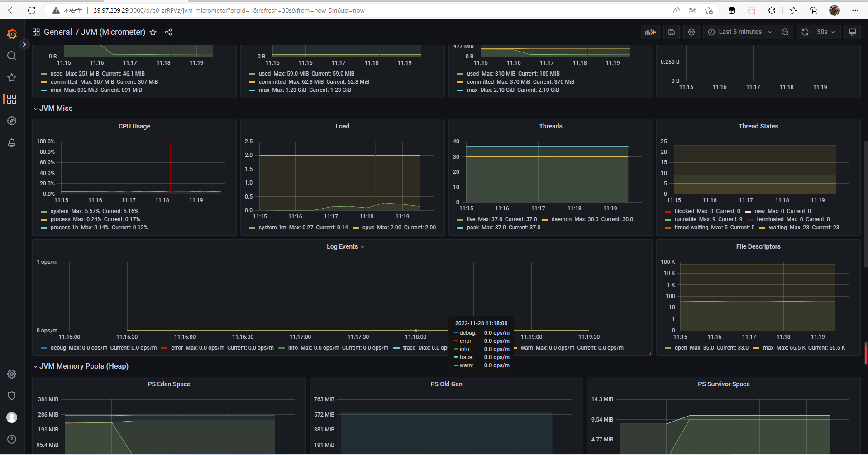Go back with the browser back arrow

[x=12, y=10]
